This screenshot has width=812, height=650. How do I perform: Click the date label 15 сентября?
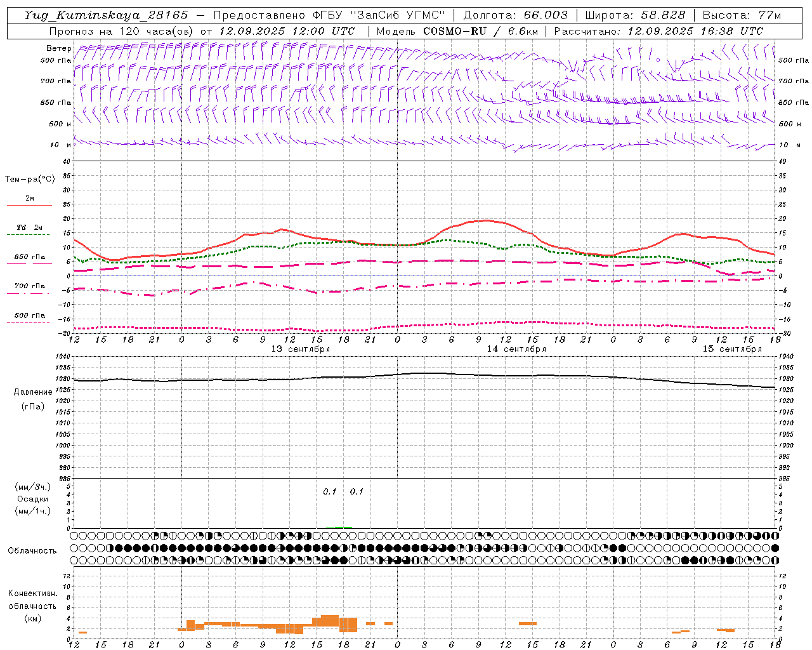732,349
